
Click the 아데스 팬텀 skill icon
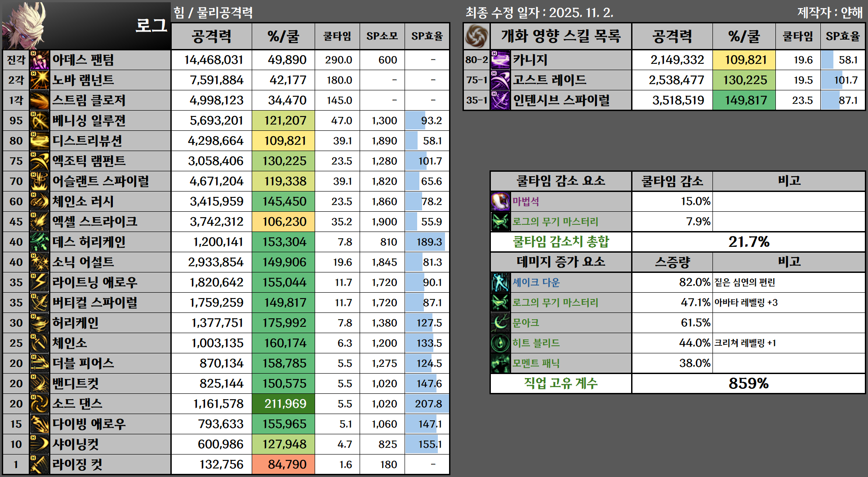click(x=39, y=60)
